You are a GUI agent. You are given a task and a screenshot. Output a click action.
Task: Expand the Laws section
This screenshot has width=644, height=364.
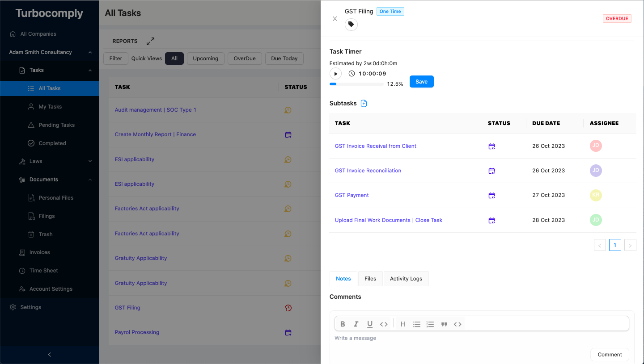coord(90,161)
